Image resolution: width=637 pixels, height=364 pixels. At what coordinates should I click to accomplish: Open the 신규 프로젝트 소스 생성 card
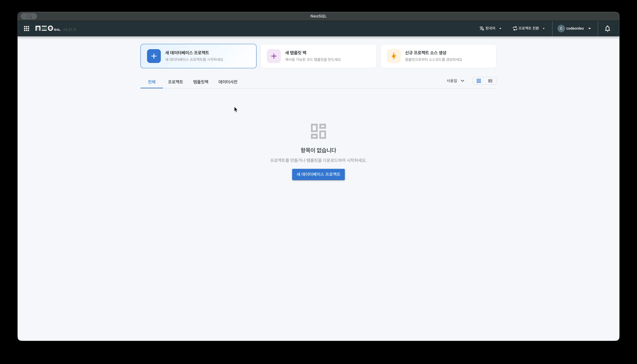click(438, 56)
